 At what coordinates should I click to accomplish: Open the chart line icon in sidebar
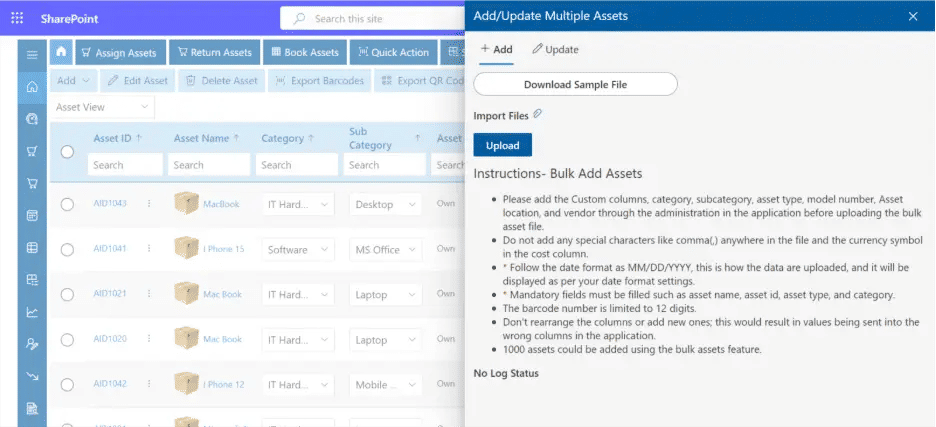click(32, 312)
